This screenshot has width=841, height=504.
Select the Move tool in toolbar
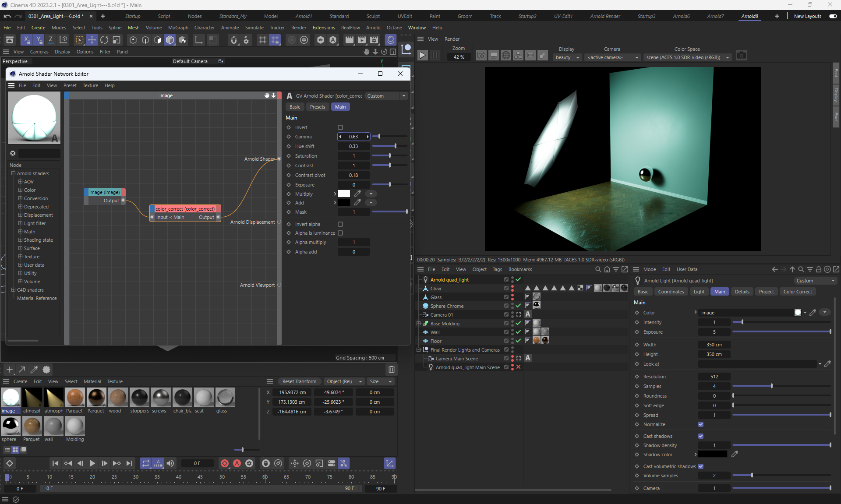coord(92,40)
